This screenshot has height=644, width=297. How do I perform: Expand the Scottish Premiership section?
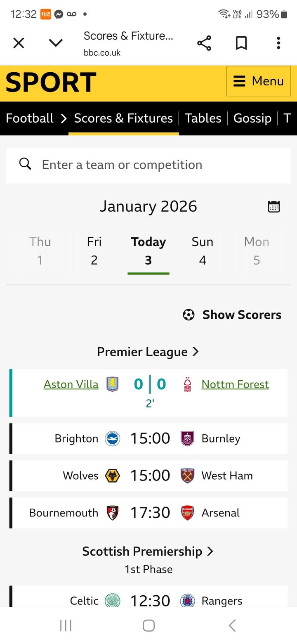pos(148,552)
